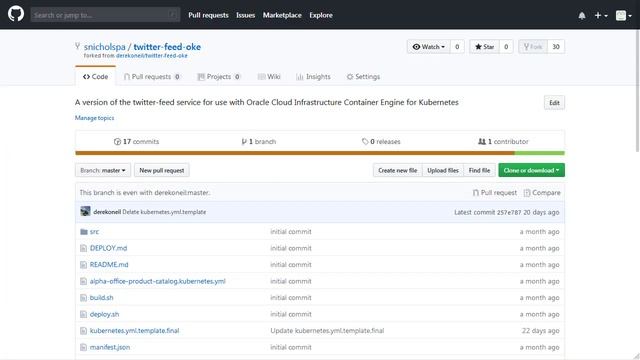Click the Compare link
The width and height of the screenshot is (640, 360).
click(542, 193)
